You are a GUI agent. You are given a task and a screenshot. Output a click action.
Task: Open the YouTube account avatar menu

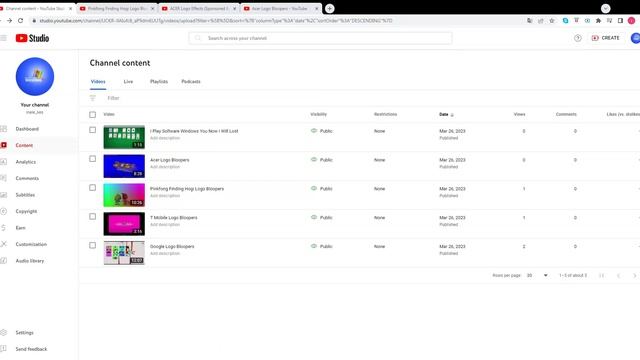coord(636,38)
